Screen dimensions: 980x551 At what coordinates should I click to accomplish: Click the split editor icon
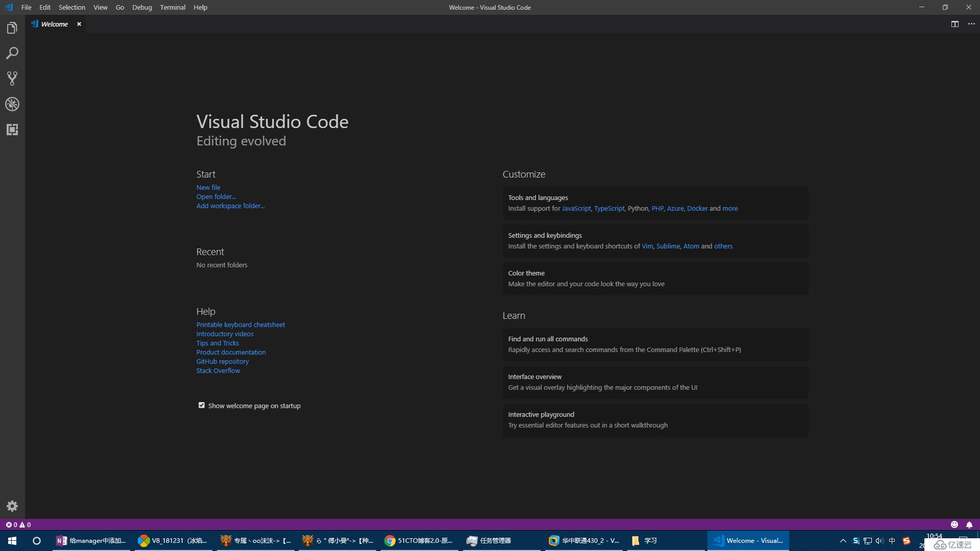click(x=955, y=24)
